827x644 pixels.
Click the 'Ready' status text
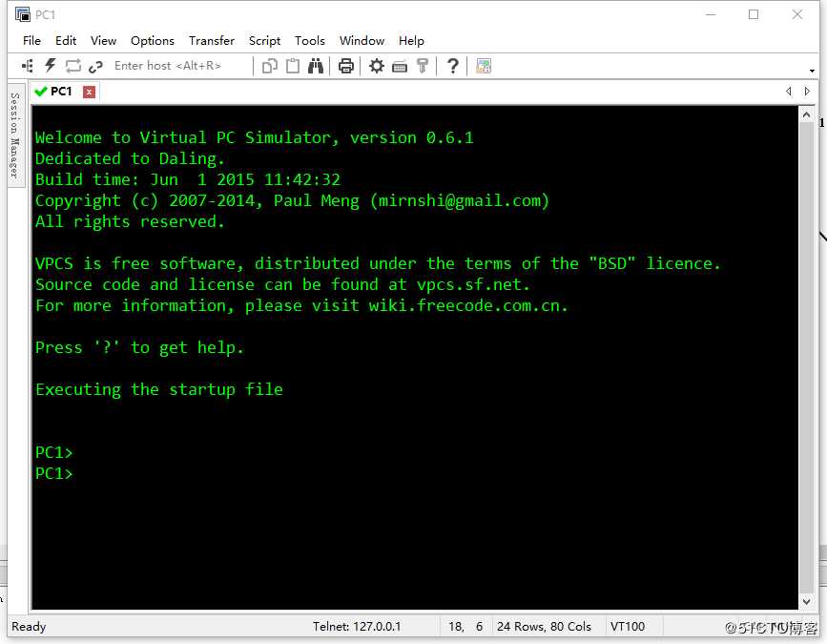[29, 627]
